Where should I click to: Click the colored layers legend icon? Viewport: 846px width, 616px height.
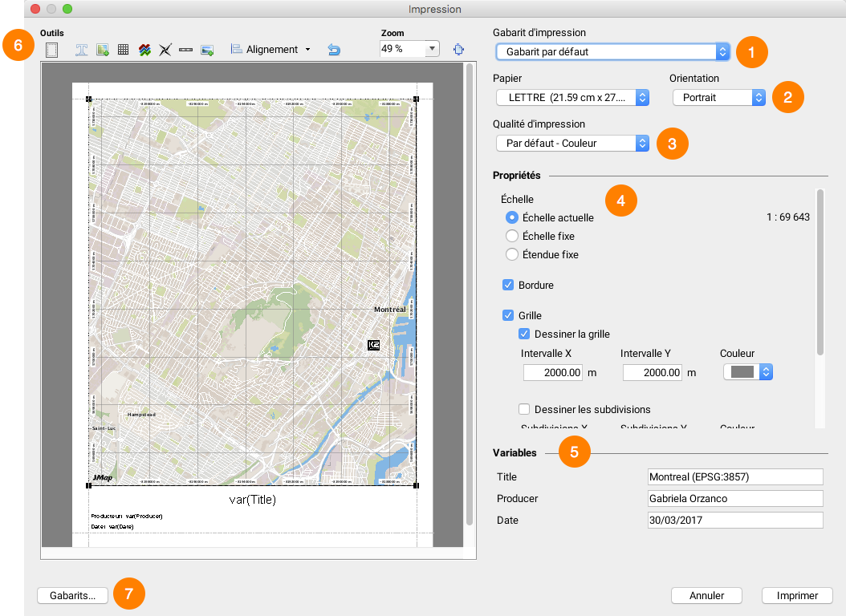144,50
